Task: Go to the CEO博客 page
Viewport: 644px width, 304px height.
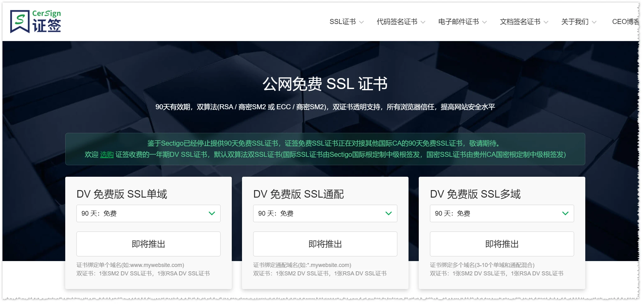Action: pyautogui.click(x=625, y=22)
